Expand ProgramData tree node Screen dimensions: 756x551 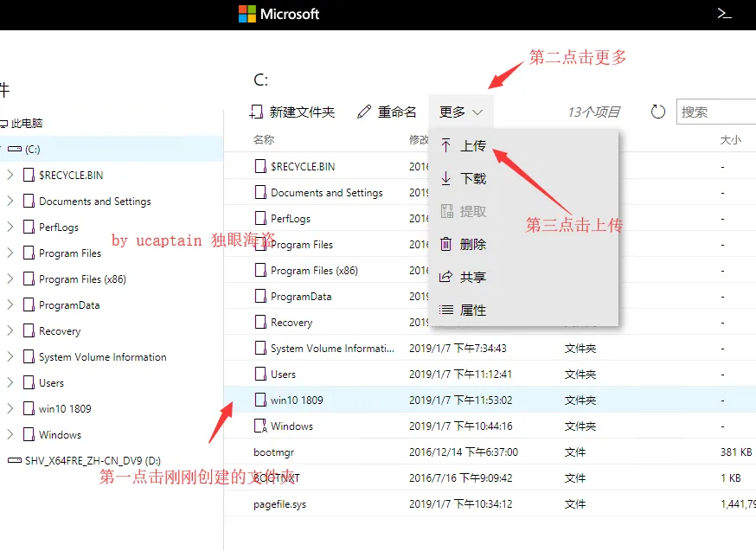10,304
